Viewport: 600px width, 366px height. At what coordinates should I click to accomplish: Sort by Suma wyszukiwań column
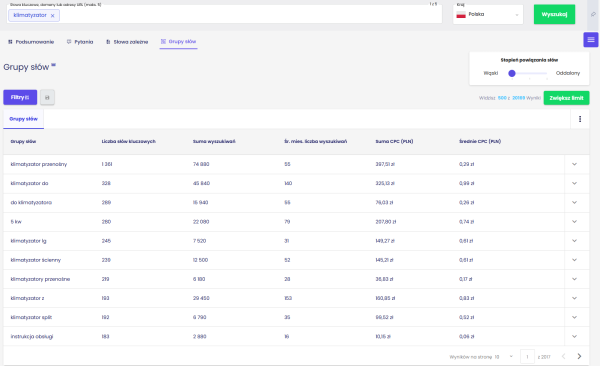click(x=214, y=141)
